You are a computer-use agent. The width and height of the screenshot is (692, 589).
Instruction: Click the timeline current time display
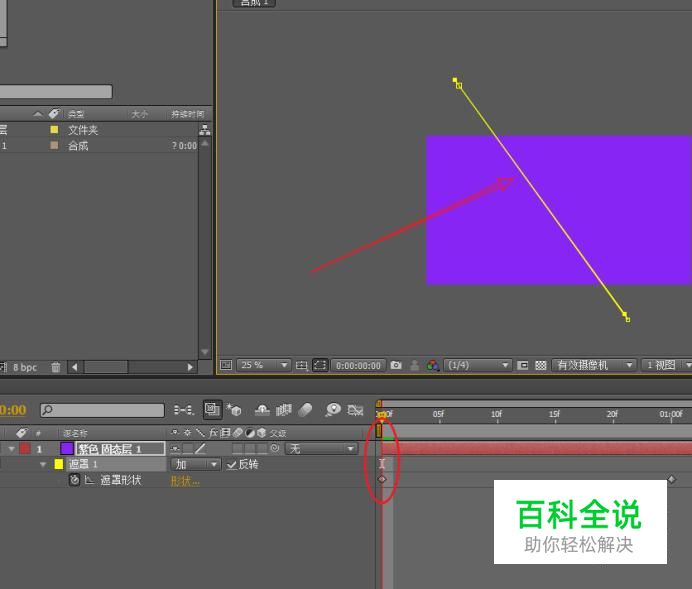[x=13, y=410]
